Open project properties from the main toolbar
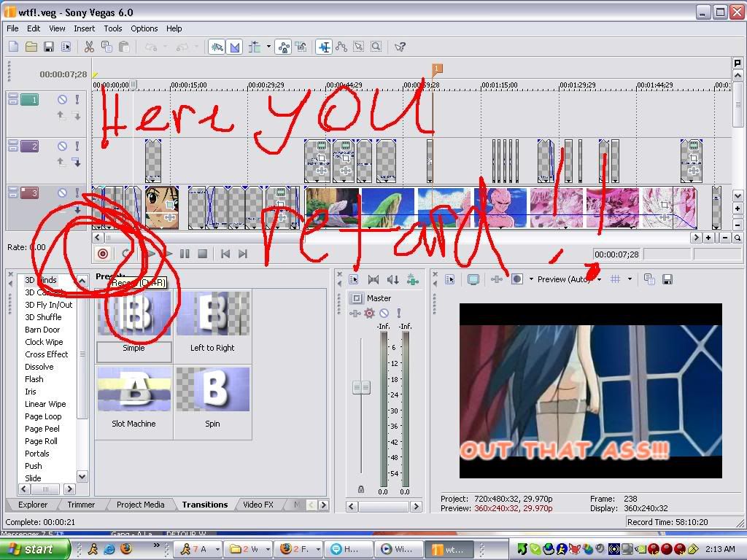The image size is (747, 560). [66, 47]
